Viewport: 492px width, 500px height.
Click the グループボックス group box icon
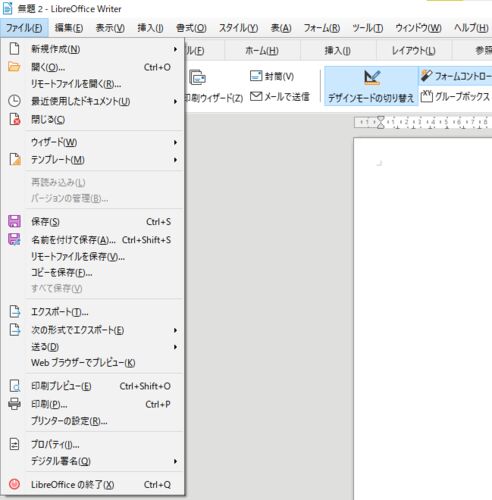tap(427, 97)
